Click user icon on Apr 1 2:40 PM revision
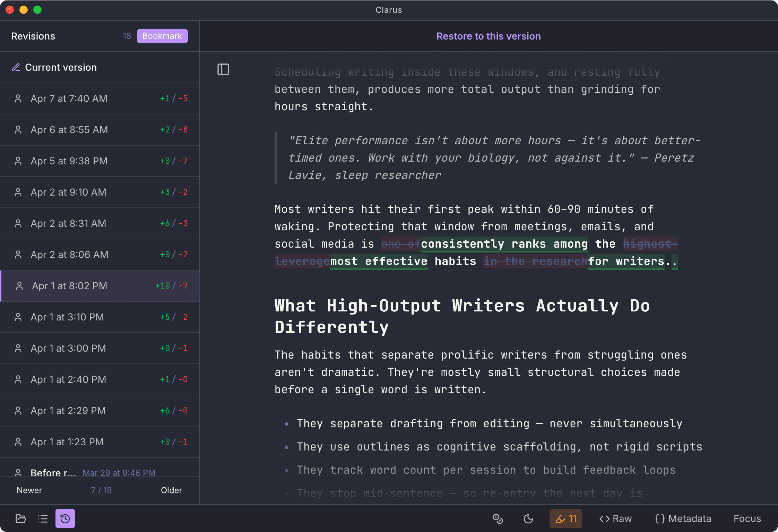The height and width of the screenshot is (532, 778). pos(18,379)
